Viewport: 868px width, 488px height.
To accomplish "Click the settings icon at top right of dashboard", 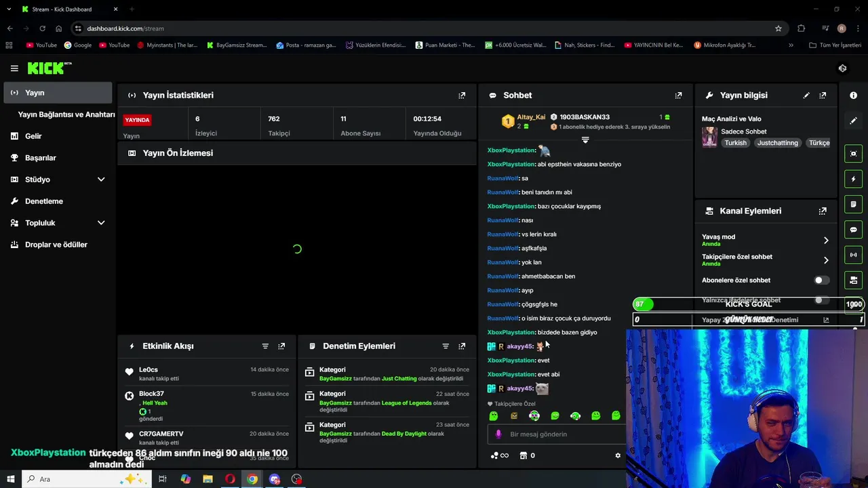I will tap(842, 68).
